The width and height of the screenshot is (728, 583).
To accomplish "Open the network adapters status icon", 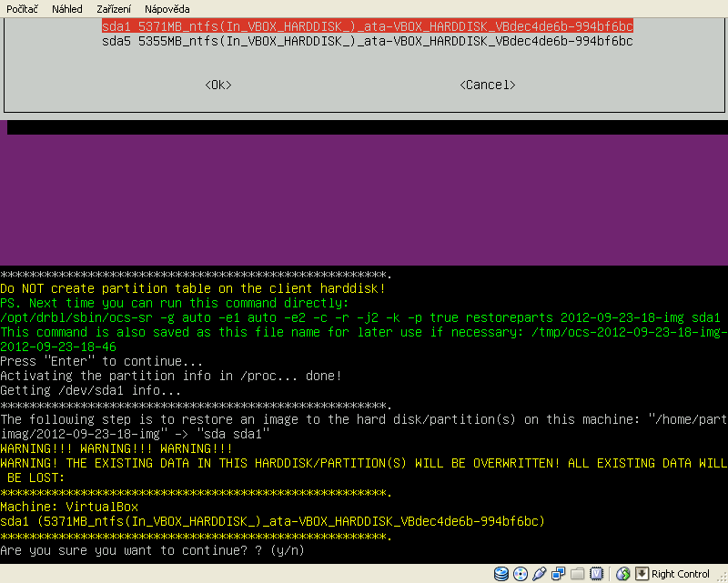I will click(x=559, y=574).
